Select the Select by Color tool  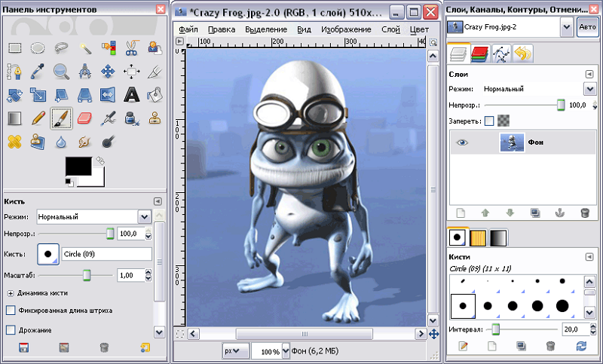pos(108,48)
